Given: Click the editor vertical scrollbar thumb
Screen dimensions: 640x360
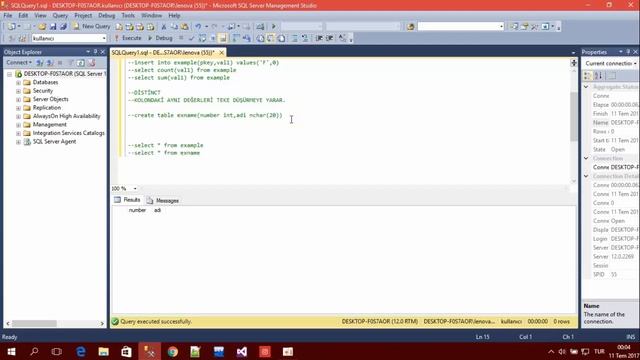Looking at the screenshot, I should click(573, 116).
